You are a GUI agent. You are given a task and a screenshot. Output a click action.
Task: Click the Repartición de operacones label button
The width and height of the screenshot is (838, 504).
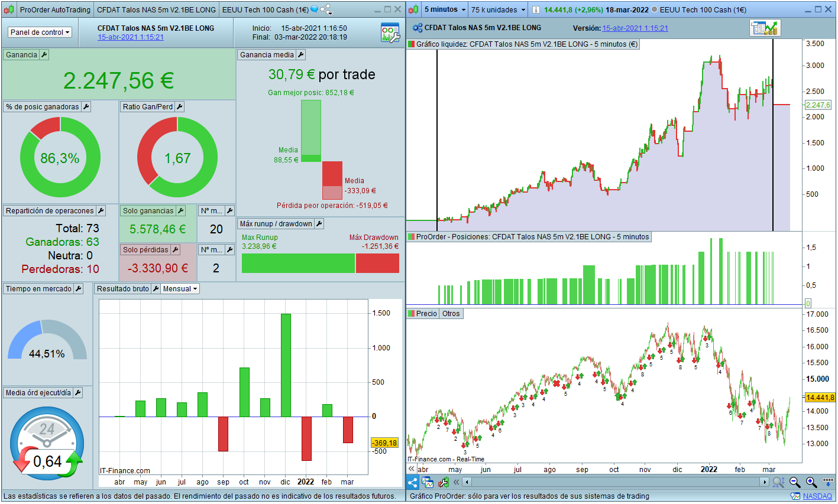tap(50, 211)
